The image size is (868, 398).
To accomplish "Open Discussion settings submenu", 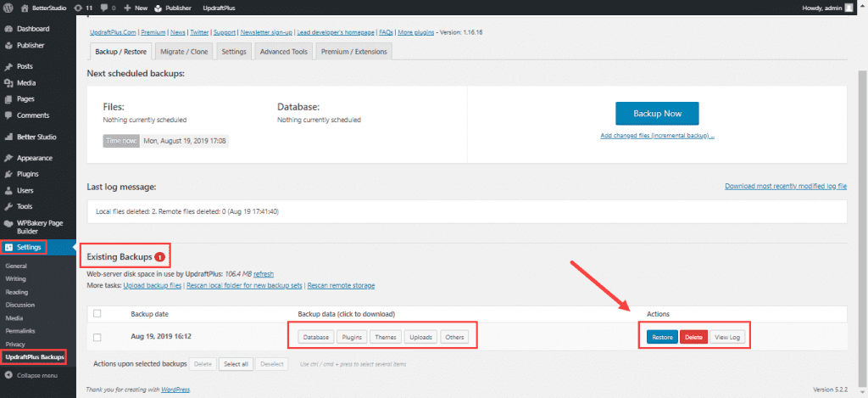I will (20, 305).
